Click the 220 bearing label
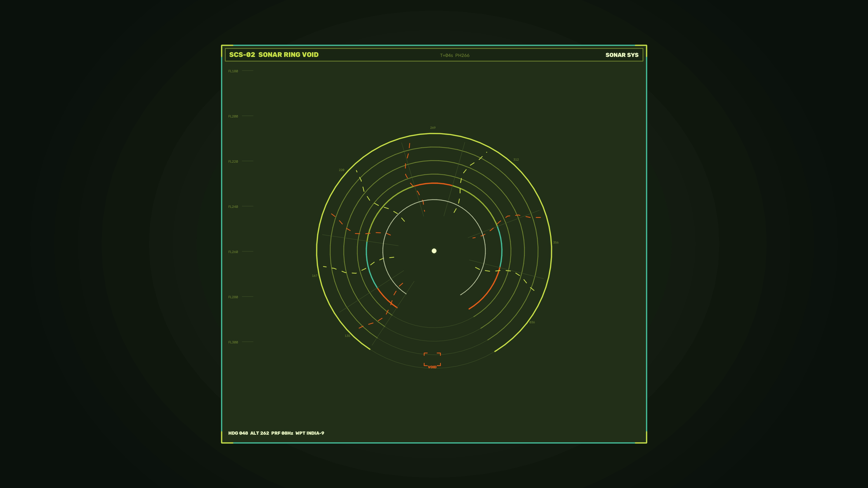The height and width of the screenshot is (488, 868). point(341,170)
